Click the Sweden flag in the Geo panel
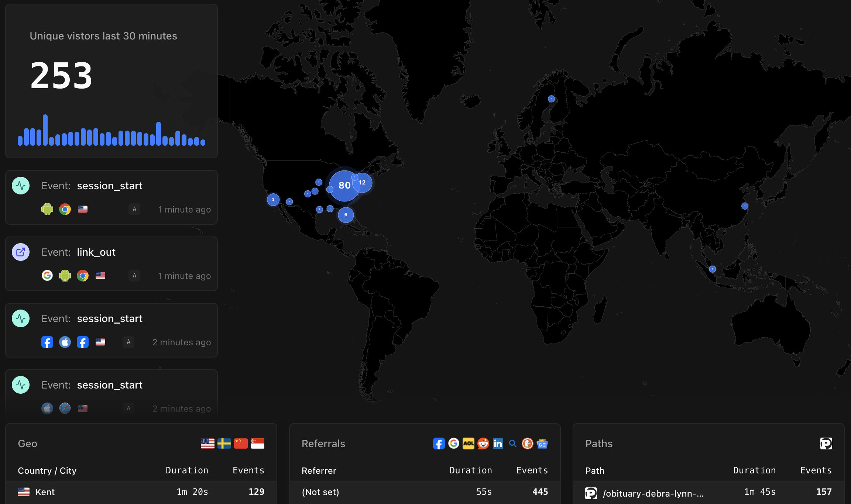This screenshot has width=851, height=504. pyautogui.click(x=225, y=443)
